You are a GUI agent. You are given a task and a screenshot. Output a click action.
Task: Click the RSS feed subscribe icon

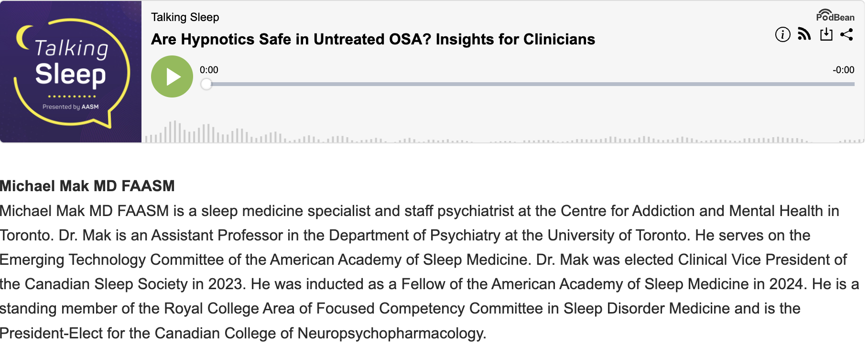coord(804,34)
